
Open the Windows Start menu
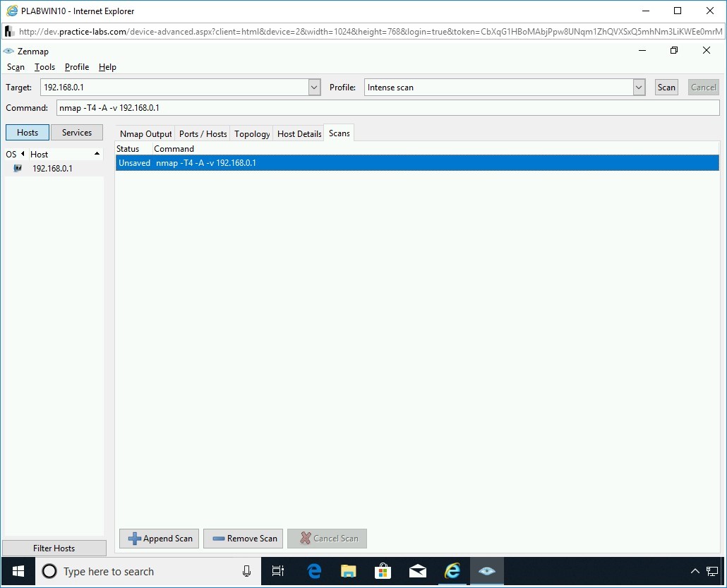(x=18, y=571)
